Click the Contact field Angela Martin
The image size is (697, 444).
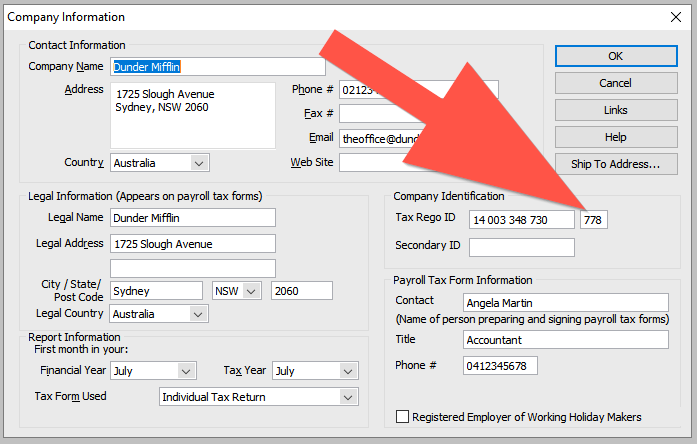tap(566, 303)
